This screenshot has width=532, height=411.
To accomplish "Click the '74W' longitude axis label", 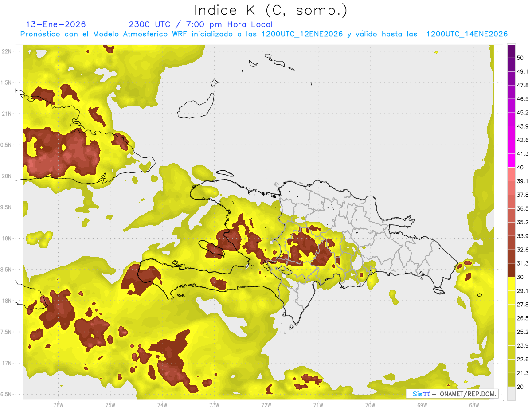I will click(162, 405).
